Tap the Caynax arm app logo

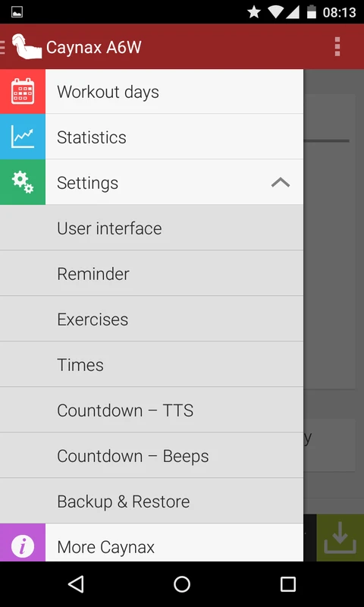pyautogui.click(x=27, y=47)
